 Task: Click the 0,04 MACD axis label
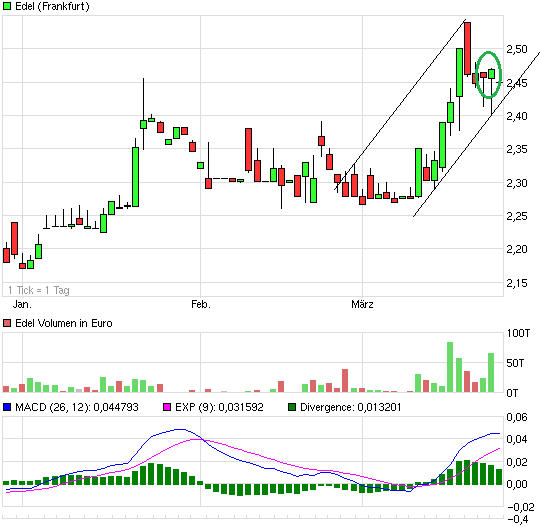point(517,439)
